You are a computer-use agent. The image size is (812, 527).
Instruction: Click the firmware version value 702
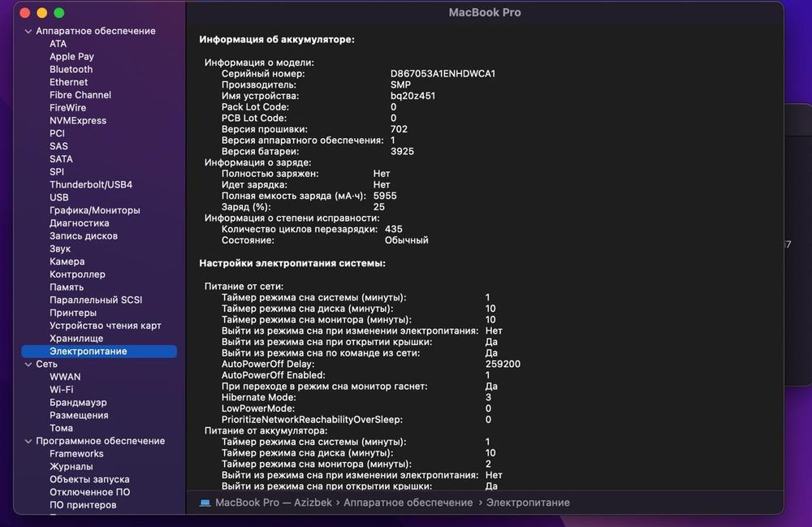pyautogui.click(x=399, y=129)
